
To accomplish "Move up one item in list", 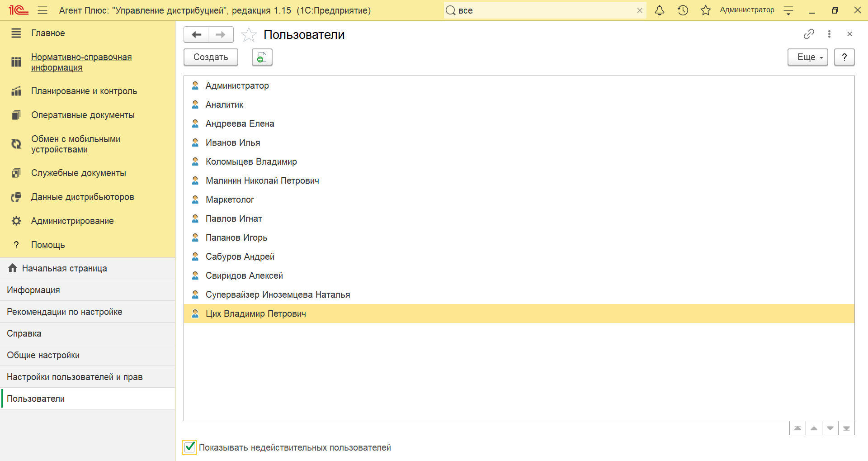I will (814, 428).
